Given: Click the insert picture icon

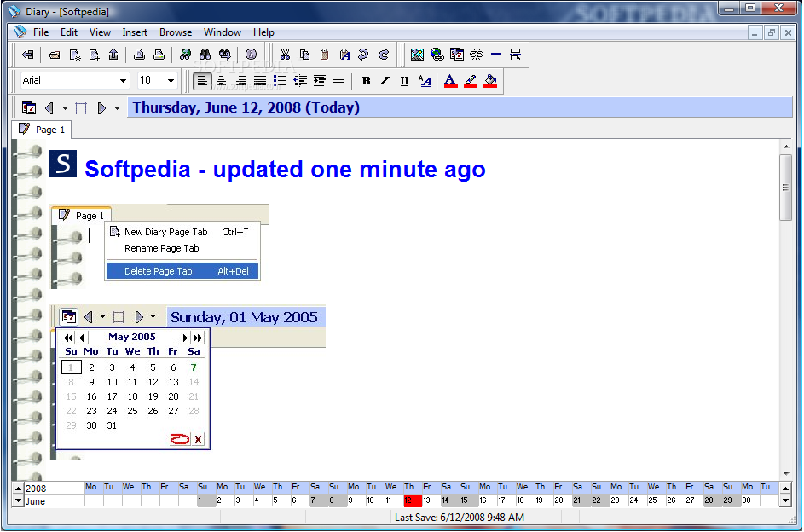Looking at the screenshot, I should point(418,55).
